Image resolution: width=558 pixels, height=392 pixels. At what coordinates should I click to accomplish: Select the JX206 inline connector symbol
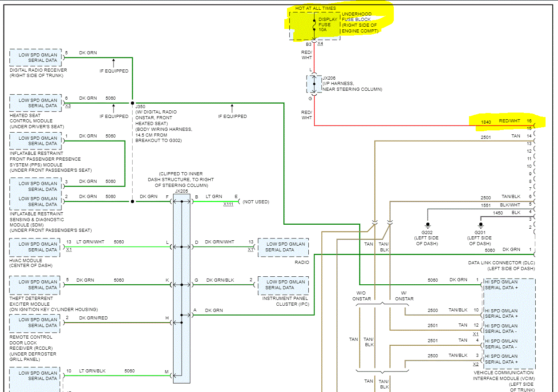314,84
